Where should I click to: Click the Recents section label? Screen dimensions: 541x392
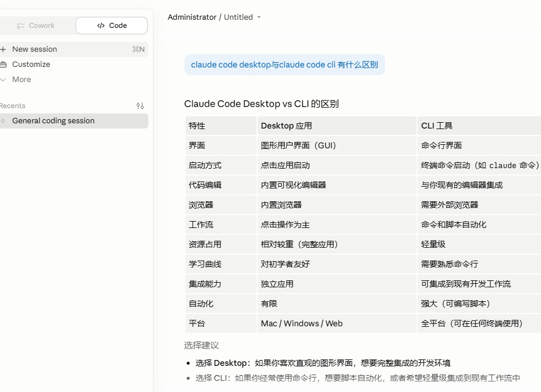(13, 106)
